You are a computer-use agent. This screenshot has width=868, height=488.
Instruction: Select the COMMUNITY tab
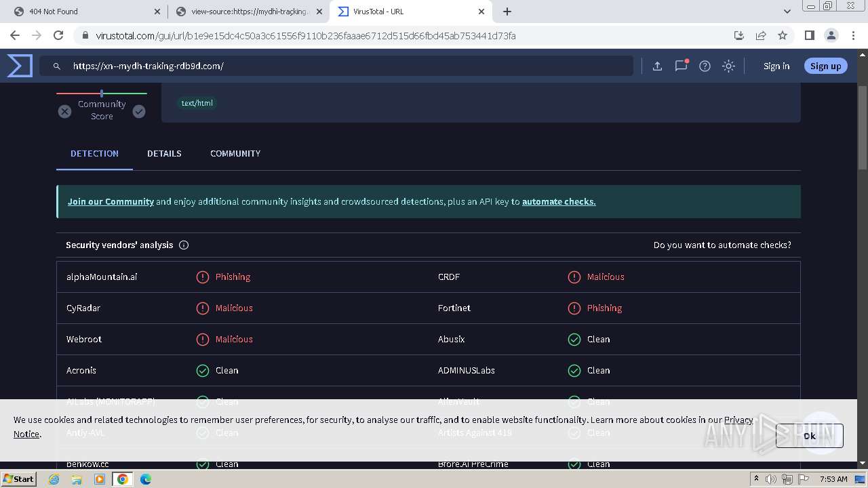pos(235,153)
